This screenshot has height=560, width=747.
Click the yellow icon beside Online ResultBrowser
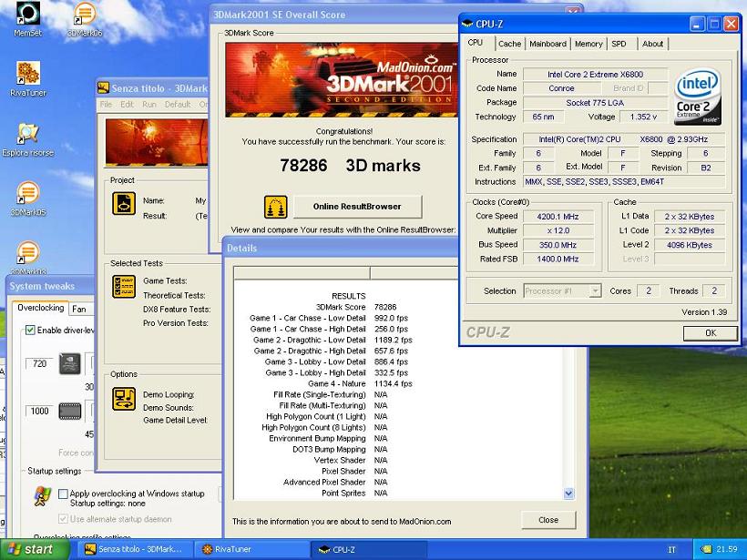[x=276, y=207]
